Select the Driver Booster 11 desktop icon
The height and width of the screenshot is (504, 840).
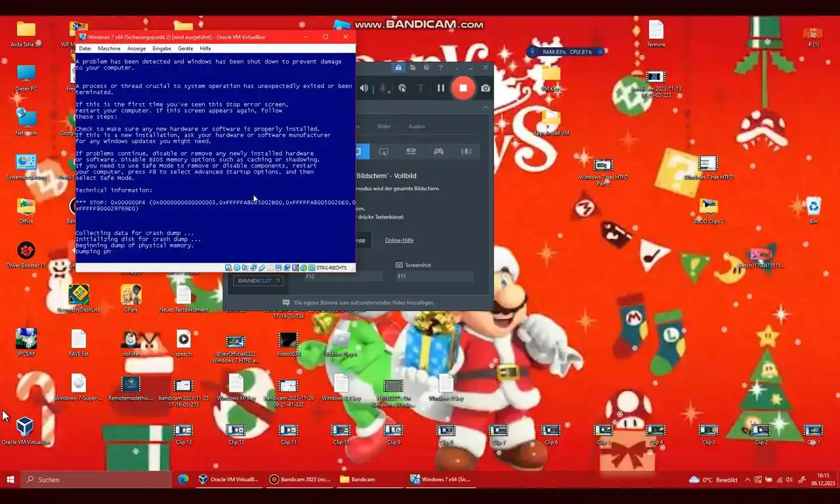26,255
